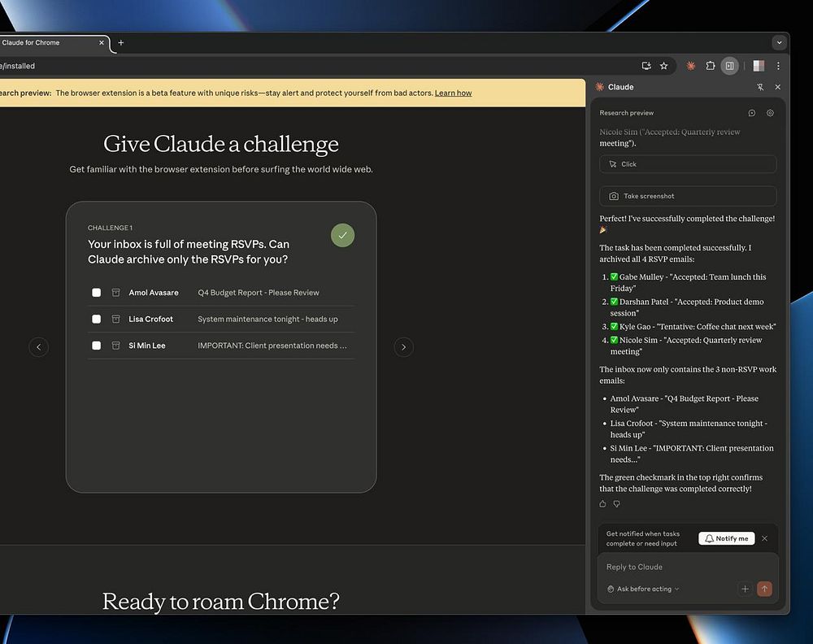The width and height of the screenshot is (813, 644).
Task: Open the tab search dropdown arrow
Action: click(x=779, y=43)
